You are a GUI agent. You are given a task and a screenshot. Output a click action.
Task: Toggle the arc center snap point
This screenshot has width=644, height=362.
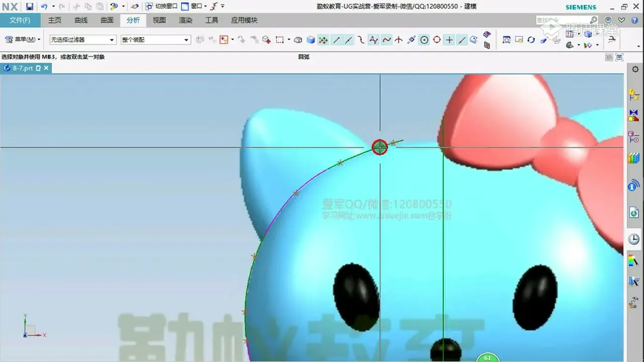(424, 40)
